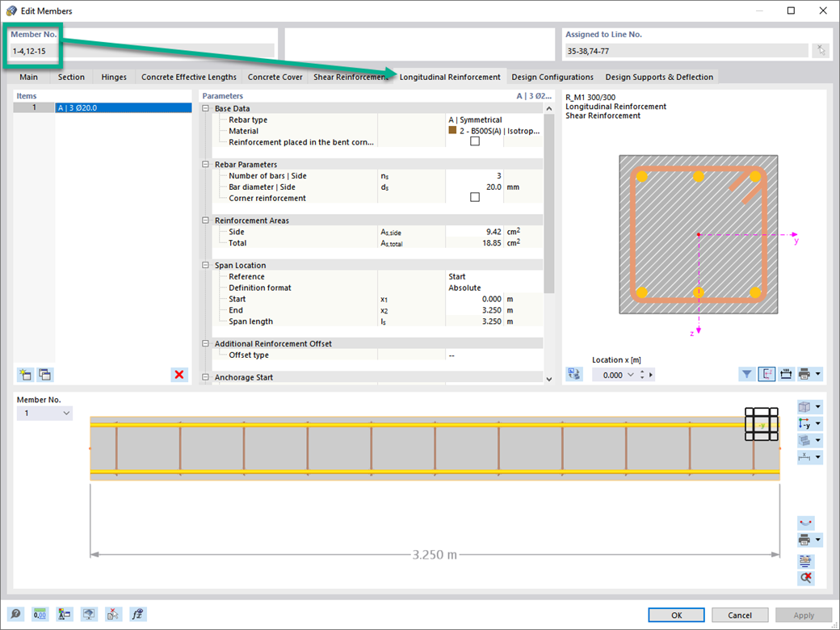Collapse the Base Data section
The height and width of the screenshot is (630, 840).
(x=207, y=108)
